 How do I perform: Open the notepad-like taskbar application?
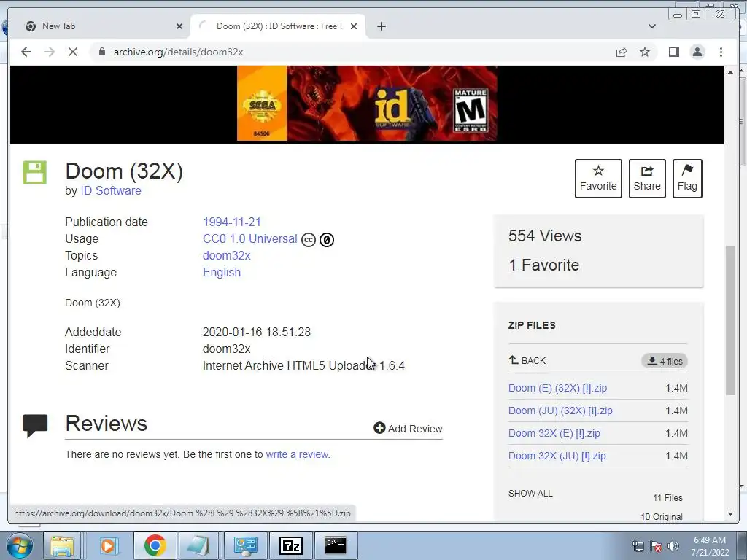(x=198, y=545)
